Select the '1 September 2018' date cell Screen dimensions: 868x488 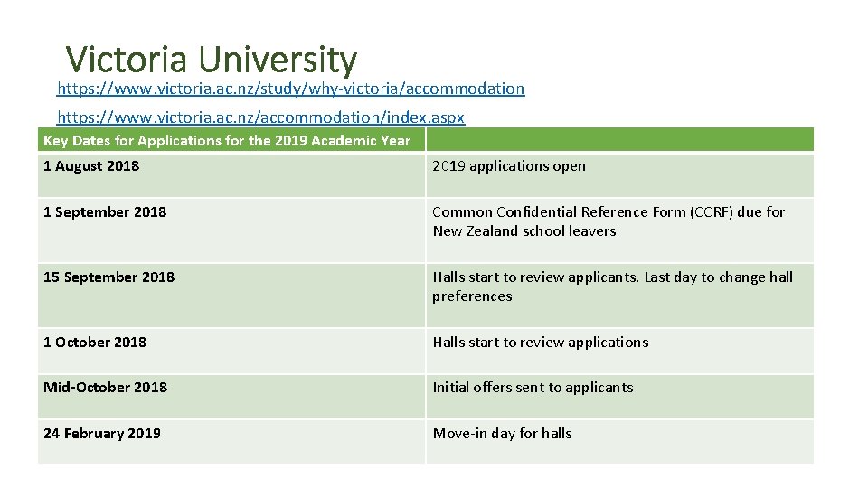coord(231,230)
